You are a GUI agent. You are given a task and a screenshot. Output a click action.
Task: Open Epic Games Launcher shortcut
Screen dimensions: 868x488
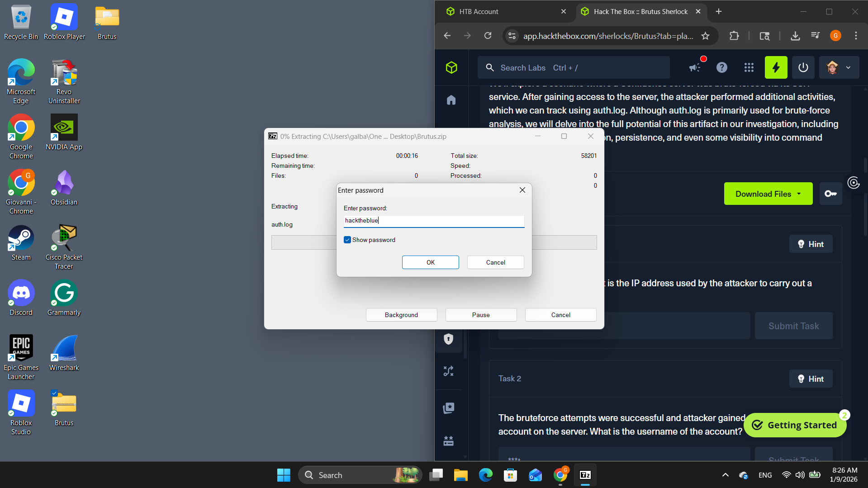pos(21,357)
